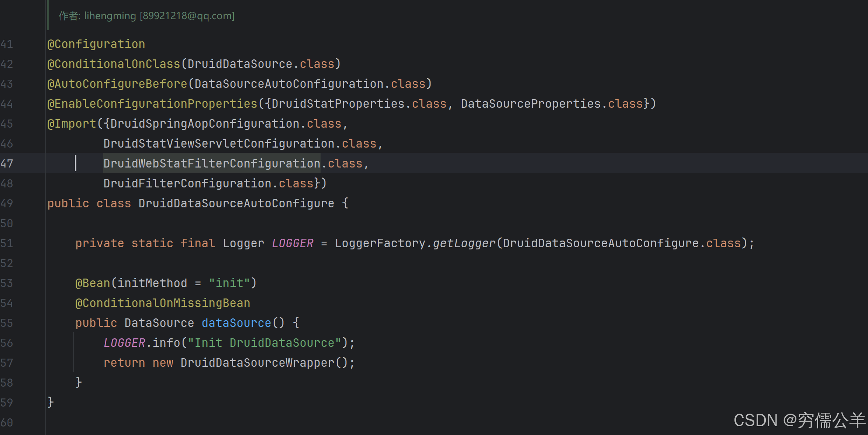Click the "init" string literal
Screen dimensions: 868x435
tap(229, 283)
